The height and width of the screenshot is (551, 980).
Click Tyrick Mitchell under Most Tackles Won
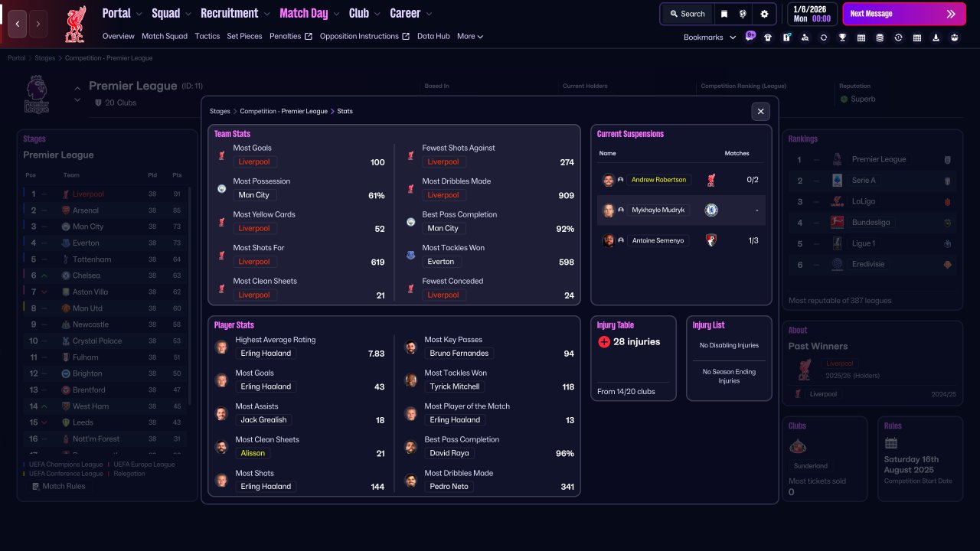[x=455, y=386]
